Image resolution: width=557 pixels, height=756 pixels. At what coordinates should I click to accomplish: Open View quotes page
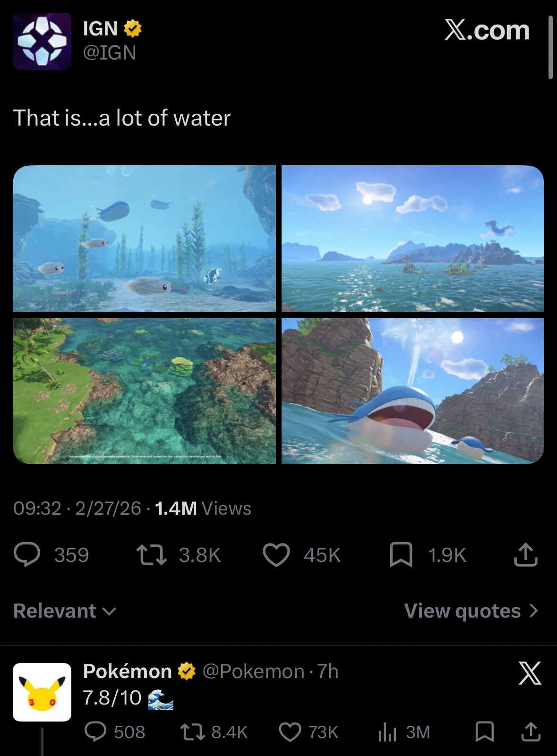pyautogui.click(x=471, y=611)
